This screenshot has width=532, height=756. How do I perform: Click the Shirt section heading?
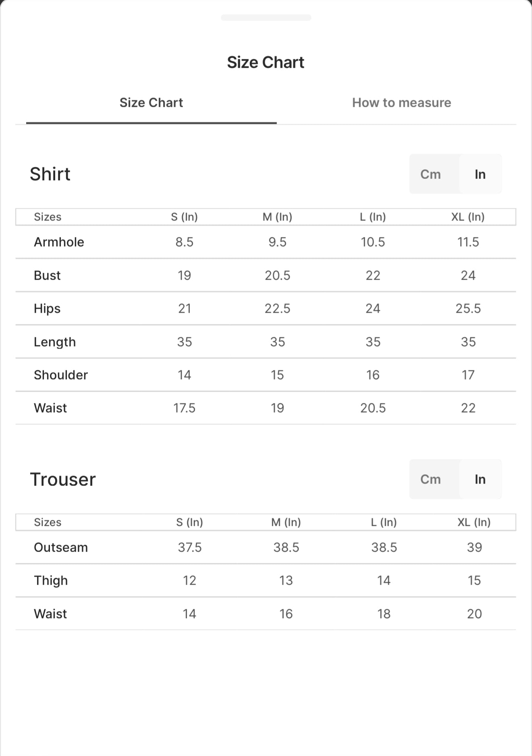click(50, 174)
